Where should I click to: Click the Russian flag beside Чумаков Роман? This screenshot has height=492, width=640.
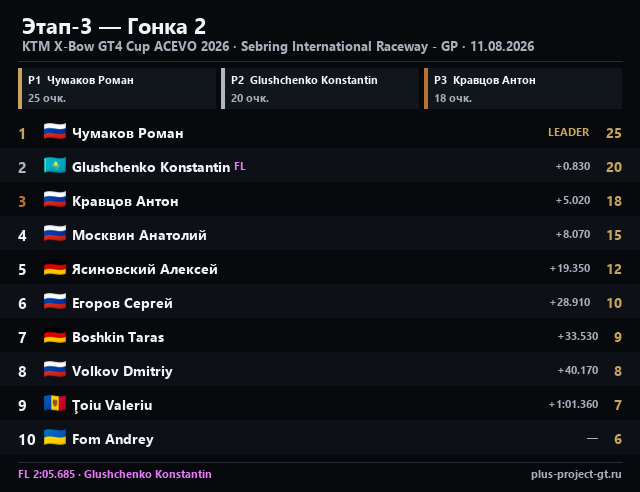[55, 132]
